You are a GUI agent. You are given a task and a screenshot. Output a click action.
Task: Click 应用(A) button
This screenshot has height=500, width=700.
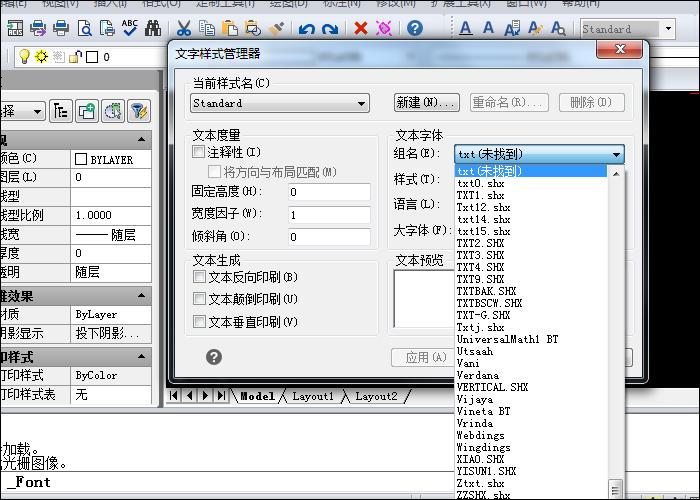[x=425, y=357]
